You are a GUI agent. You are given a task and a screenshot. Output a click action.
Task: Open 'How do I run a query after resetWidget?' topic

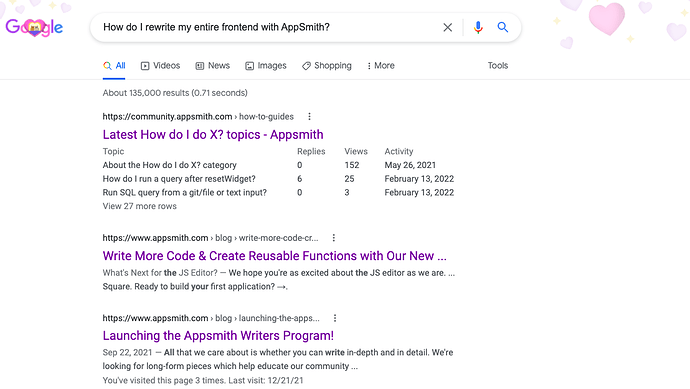179,179
